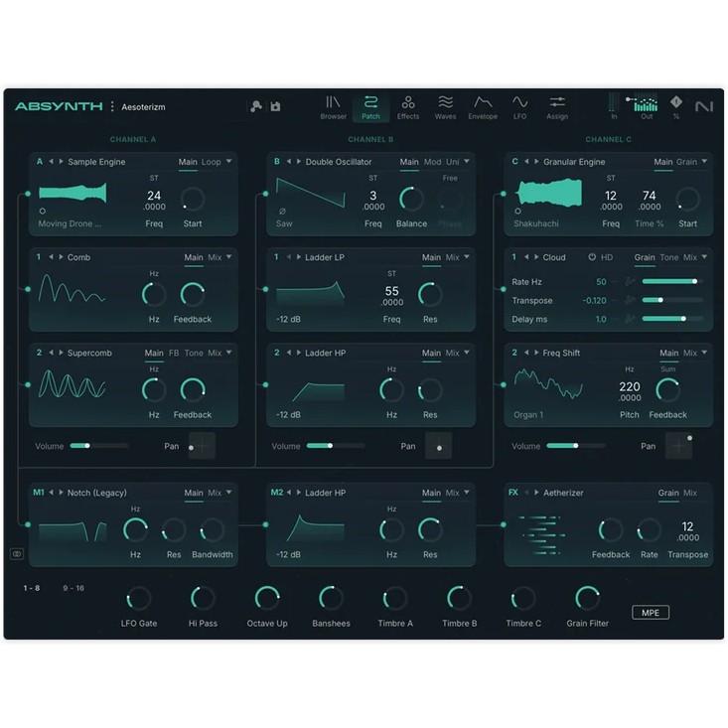The height and width of the screenshot is (728, 728).
Task: Open the Assign view
Action: tap(557, 107)
